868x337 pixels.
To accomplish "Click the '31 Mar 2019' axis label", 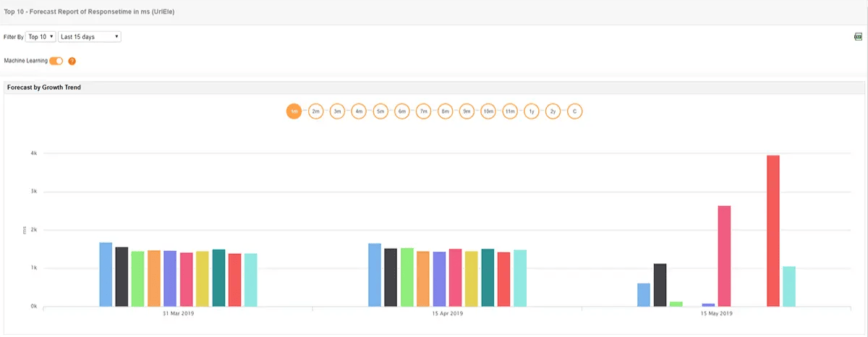I will pyautogui.click(x=178, y=314).
